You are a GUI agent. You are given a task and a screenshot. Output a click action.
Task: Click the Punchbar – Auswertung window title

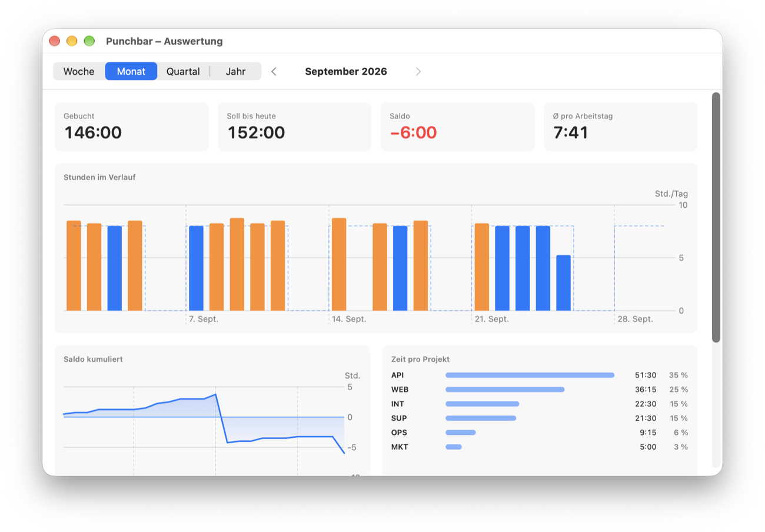(164, 41)
